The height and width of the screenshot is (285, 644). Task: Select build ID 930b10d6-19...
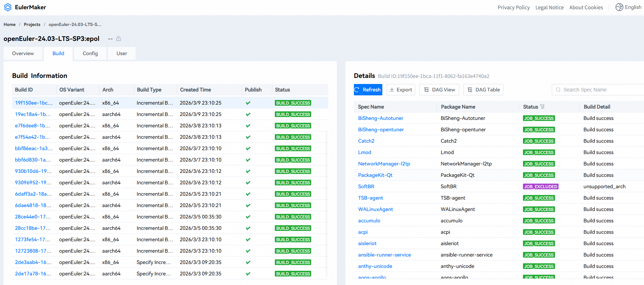(33, 171)
